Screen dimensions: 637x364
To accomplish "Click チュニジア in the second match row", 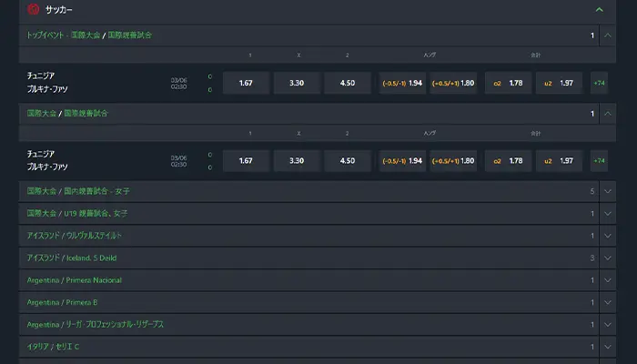I will coord(41,154).
